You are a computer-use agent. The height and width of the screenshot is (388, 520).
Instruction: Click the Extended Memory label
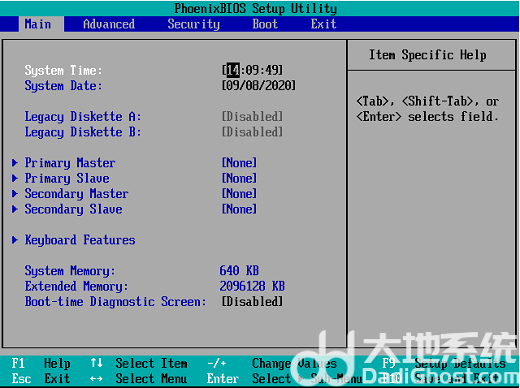tap(76, 286)
